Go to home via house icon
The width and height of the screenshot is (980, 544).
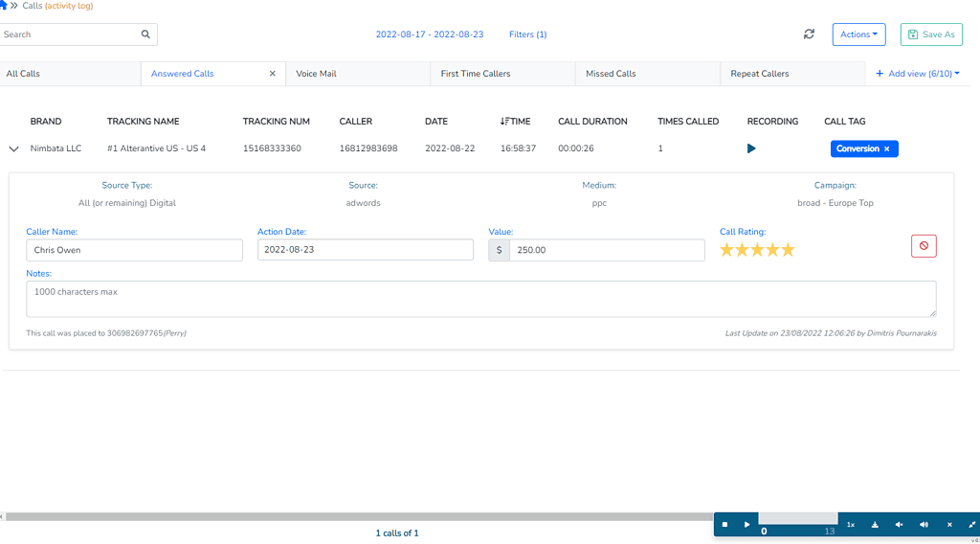[x=3, y=5]
